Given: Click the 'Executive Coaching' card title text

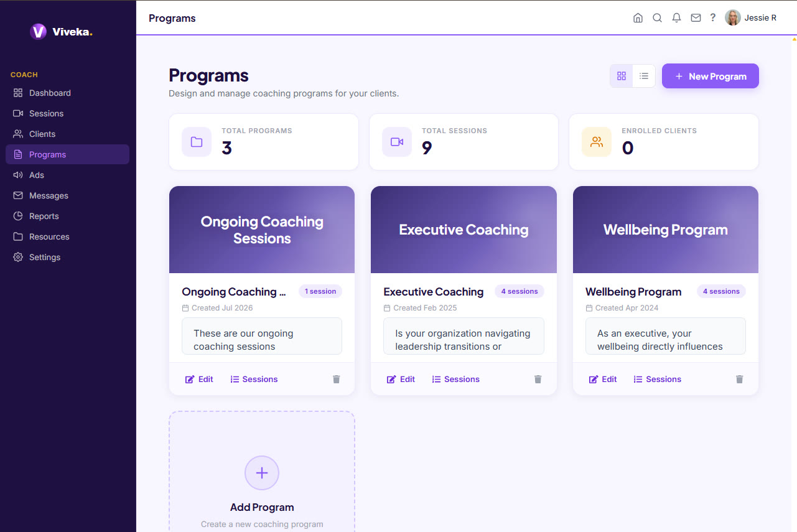Looking at the screenshot, I should tap(434, 292).
